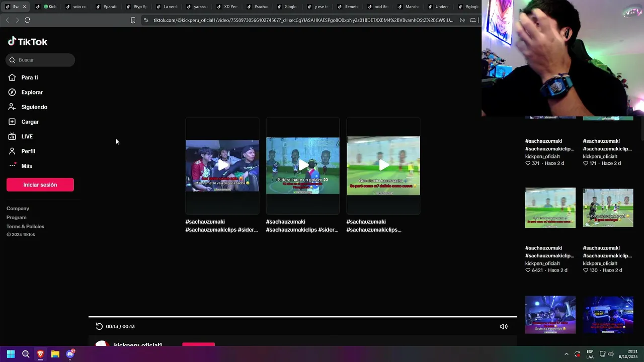Open the Siguiendo feed

tap(34, 107)
